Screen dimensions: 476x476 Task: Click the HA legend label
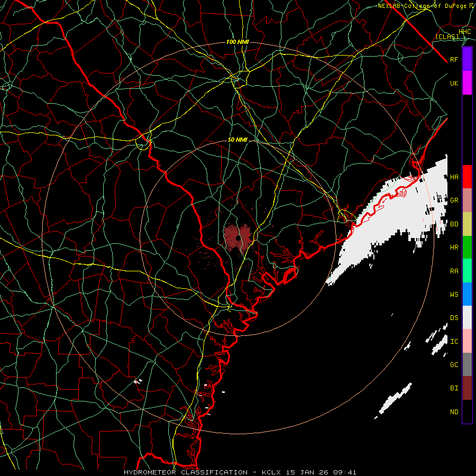click(454, 177)
